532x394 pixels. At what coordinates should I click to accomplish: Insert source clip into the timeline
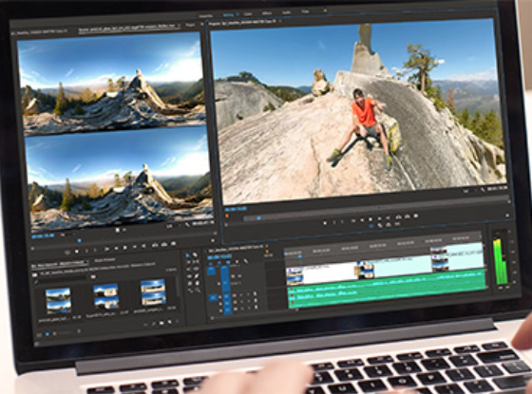click(x=155, y=245)
